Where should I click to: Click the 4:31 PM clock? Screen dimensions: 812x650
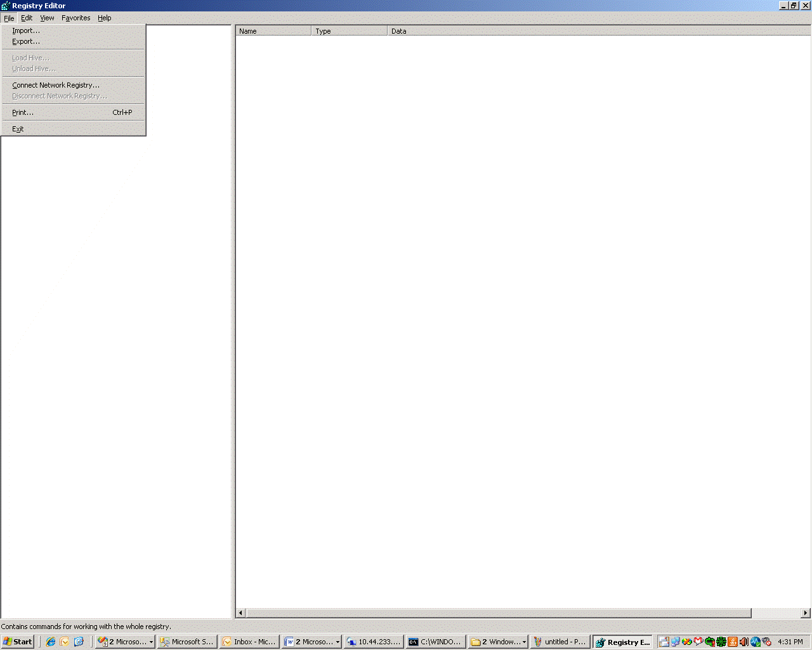tap(790, 642)
